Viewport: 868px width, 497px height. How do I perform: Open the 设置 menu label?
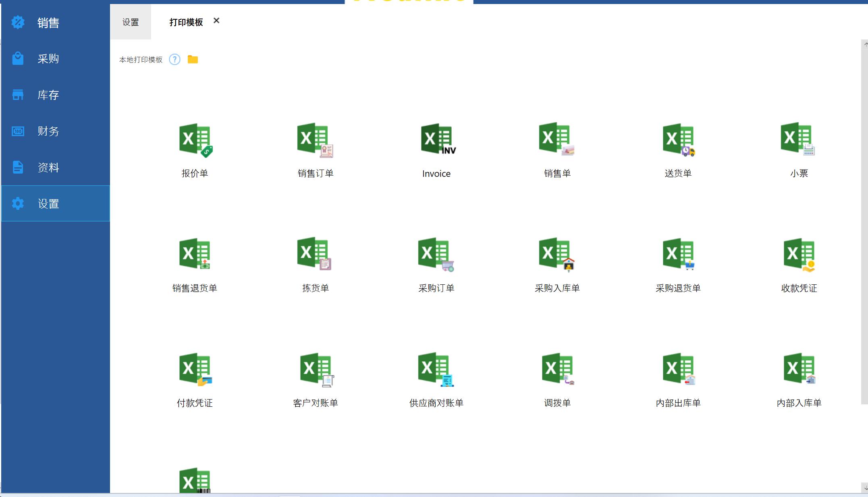[48, 204]
